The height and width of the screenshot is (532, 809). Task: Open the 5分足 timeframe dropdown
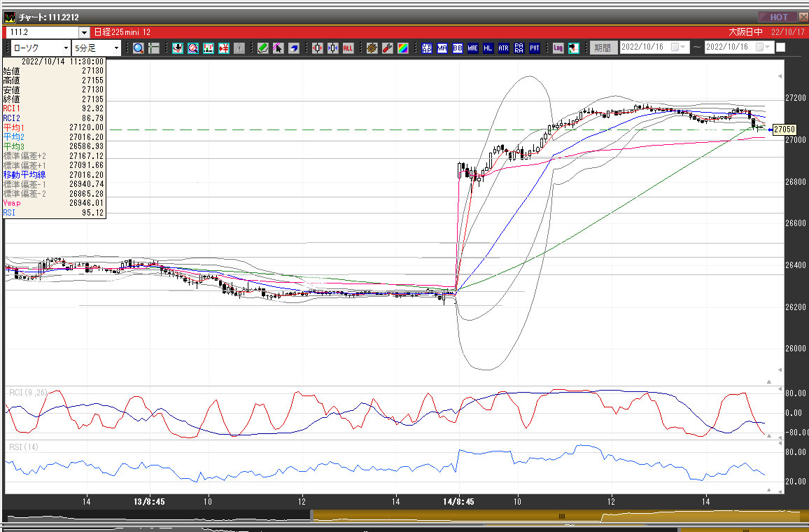(116, 48)
